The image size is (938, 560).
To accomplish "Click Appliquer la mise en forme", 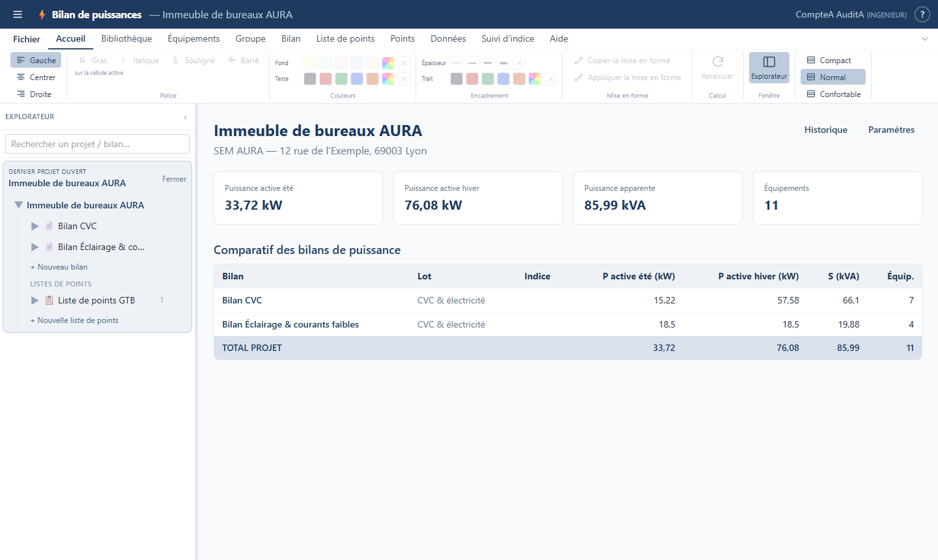I will (x=628, y=77).
